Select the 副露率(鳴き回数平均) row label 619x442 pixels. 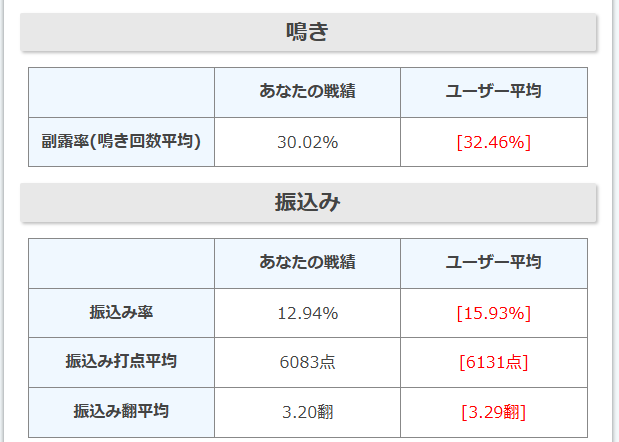pos(121,142)
